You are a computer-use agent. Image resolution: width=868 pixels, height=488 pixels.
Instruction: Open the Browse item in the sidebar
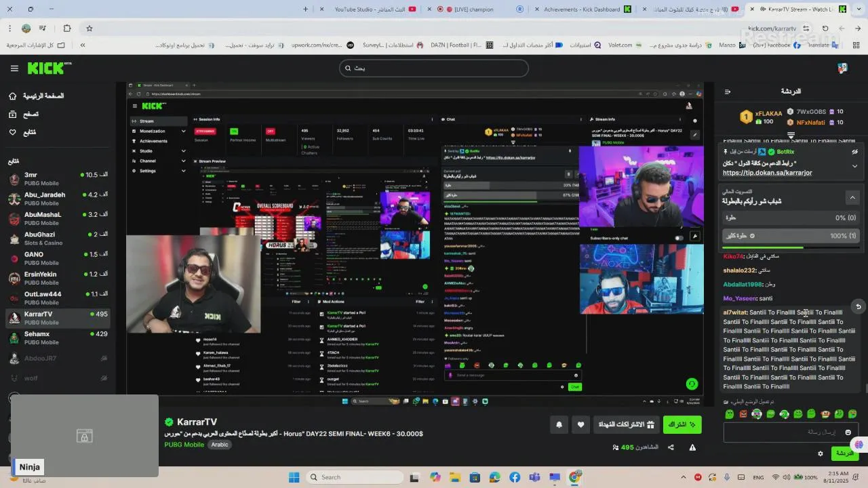(24, 115)
